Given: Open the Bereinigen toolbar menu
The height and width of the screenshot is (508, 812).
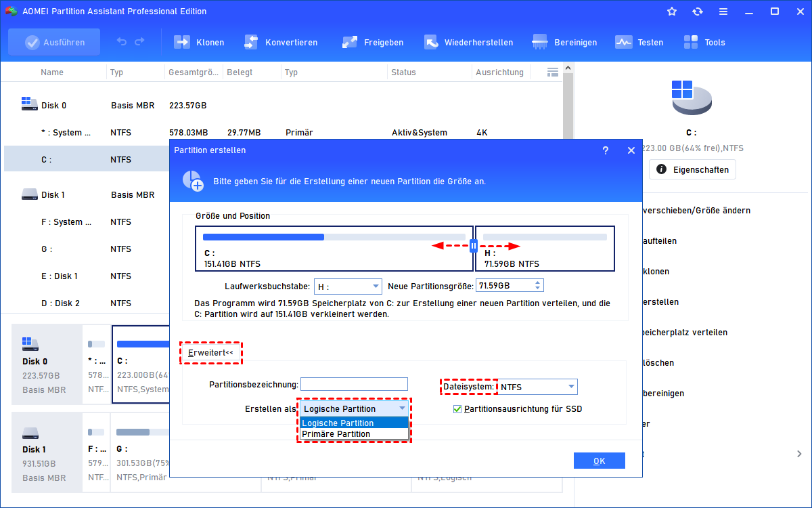Looking at the screenshot, I should tap(565, 42).
